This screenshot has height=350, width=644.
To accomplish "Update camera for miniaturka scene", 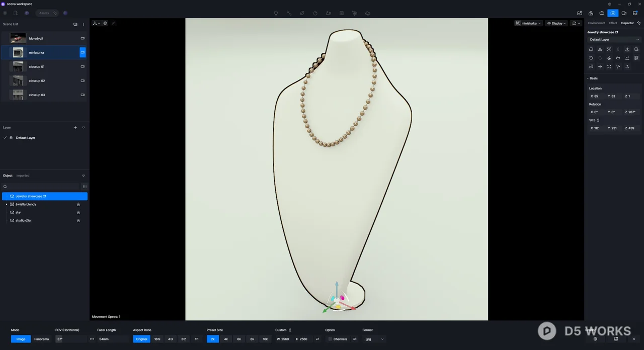I will pos(83,52).
